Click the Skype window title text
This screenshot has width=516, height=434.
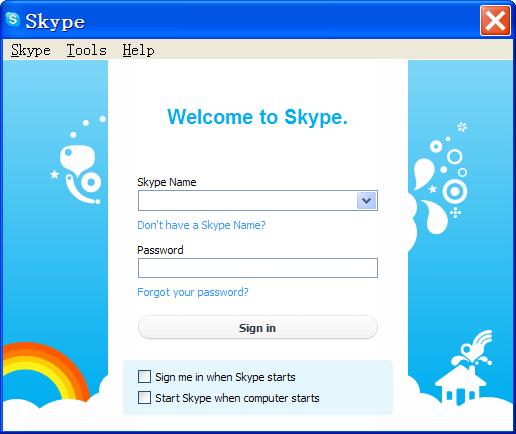point(55,22)
